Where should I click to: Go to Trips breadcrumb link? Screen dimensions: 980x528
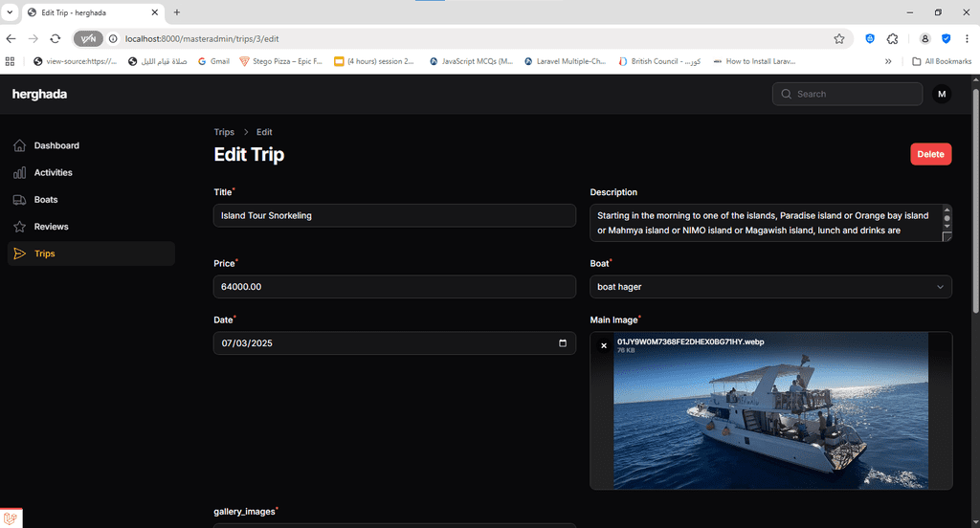[224, 132]
